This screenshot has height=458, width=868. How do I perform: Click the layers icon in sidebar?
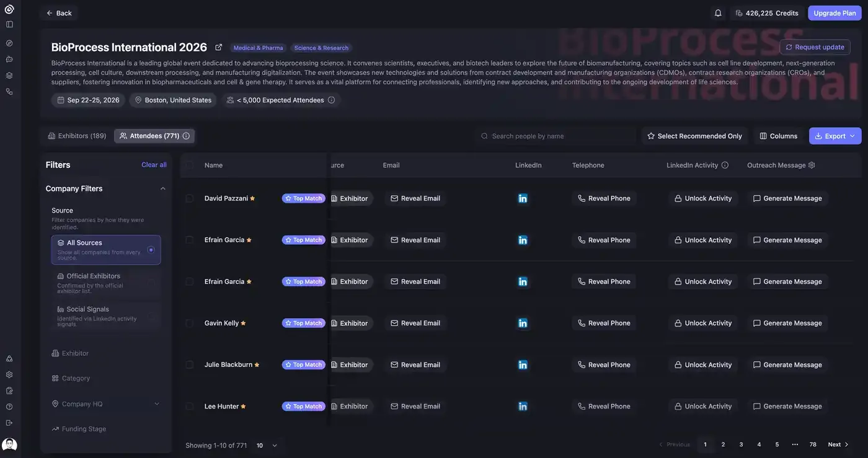pos(9,76)
